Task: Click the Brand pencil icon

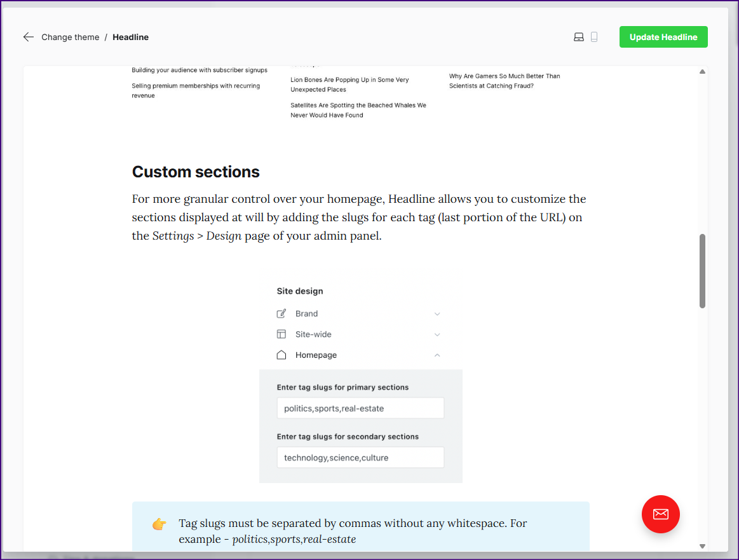Action: 281,314
